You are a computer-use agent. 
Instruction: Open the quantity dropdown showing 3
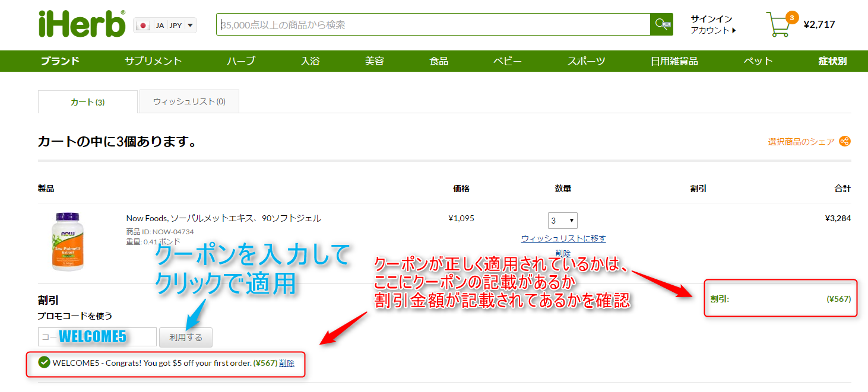[562, 221]
